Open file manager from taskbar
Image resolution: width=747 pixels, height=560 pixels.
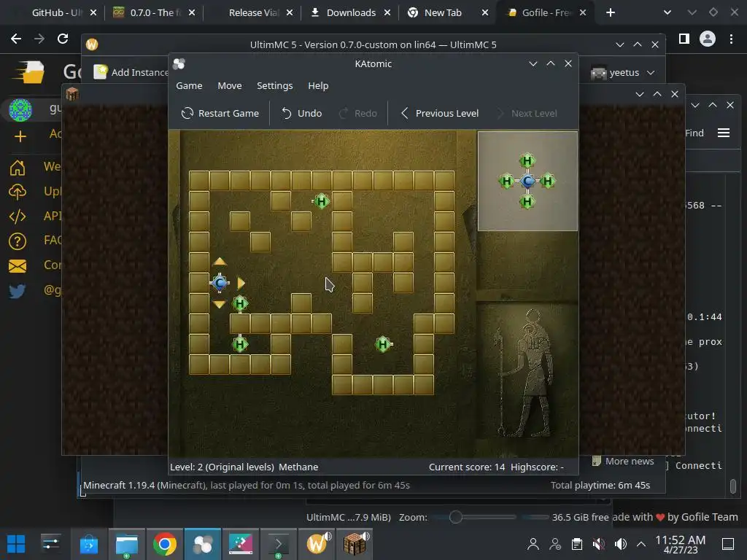[x=127, y=544]
